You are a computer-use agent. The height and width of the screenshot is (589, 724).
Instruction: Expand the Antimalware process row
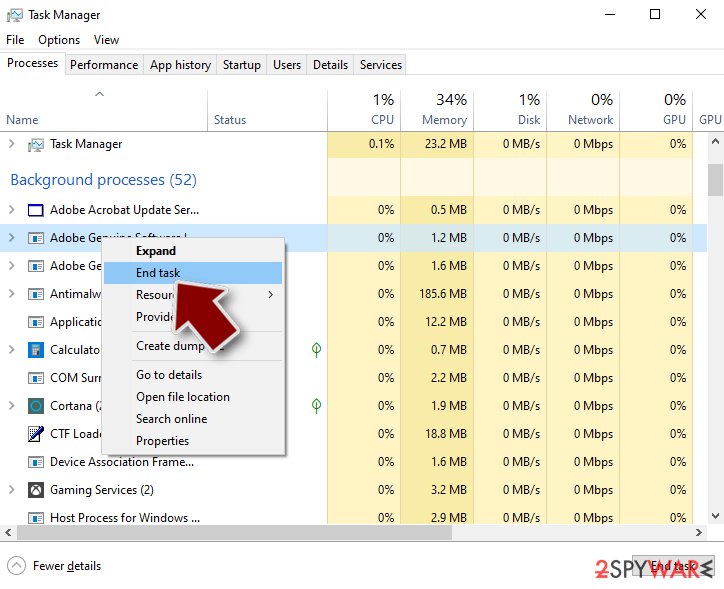[12, 294]
